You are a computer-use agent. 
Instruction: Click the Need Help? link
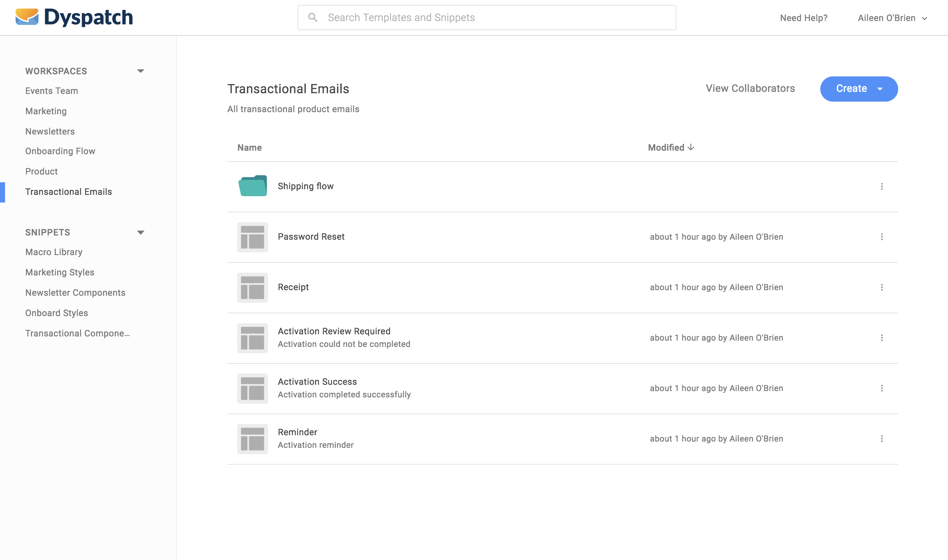pos(803,18)
